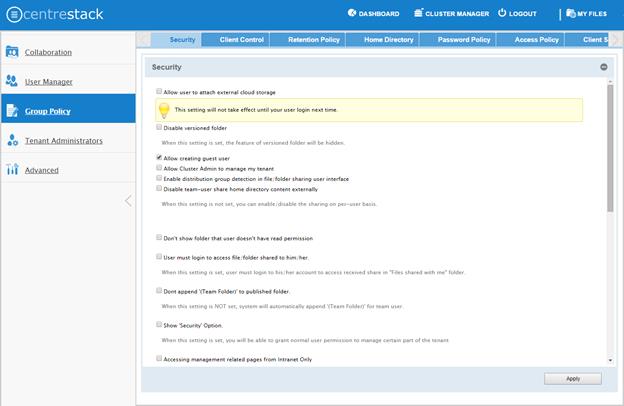Open User Manager
This screenshot has height=406, width=624.
coord(49,82)
